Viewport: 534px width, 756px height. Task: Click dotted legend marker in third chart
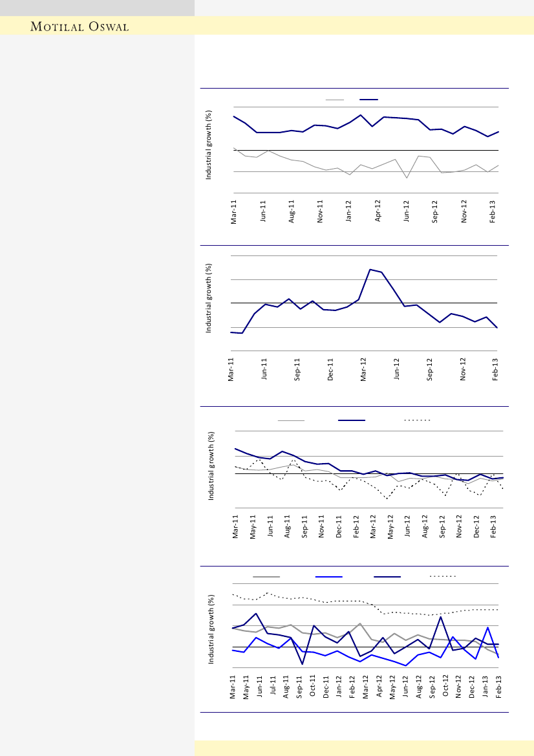click(x=417, y=420)
